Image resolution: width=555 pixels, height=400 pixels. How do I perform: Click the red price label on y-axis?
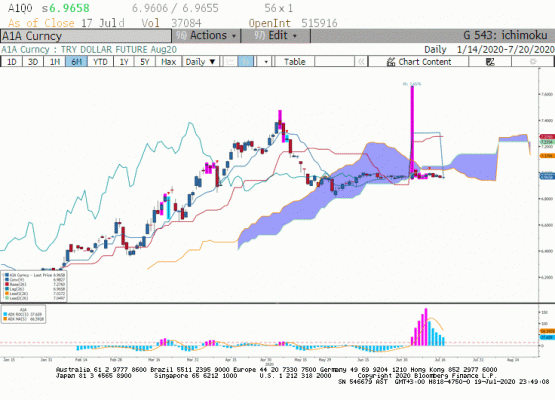coord(547,137)
